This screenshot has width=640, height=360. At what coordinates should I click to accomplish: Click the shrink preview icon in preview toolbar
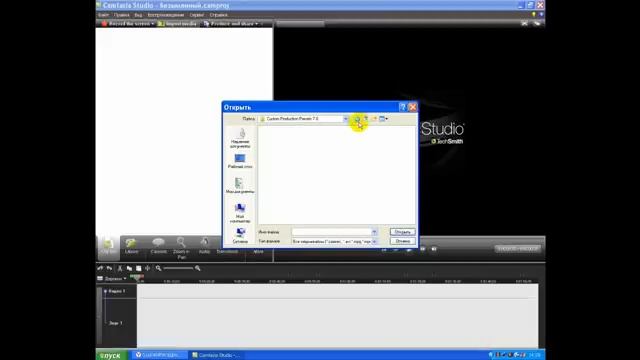point(524,24)
